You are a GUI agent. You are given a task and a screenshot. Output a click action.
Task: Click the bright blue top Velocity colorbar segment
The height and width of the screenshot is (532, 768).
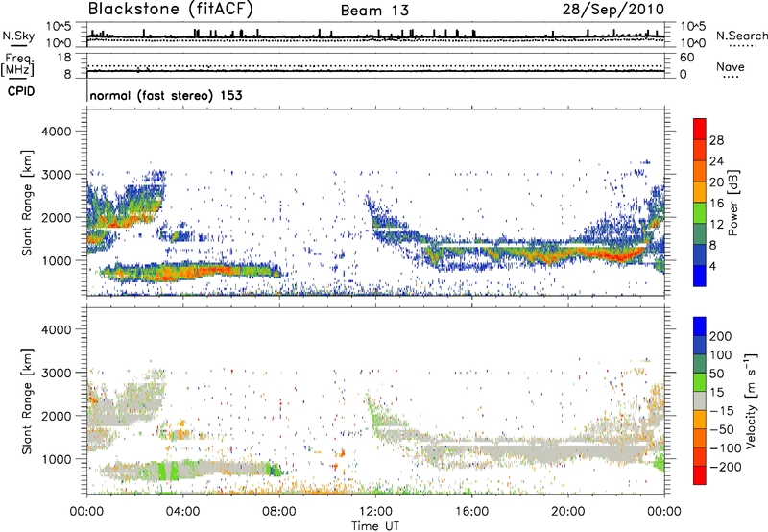pyautogui.click(x=700, y=326)
